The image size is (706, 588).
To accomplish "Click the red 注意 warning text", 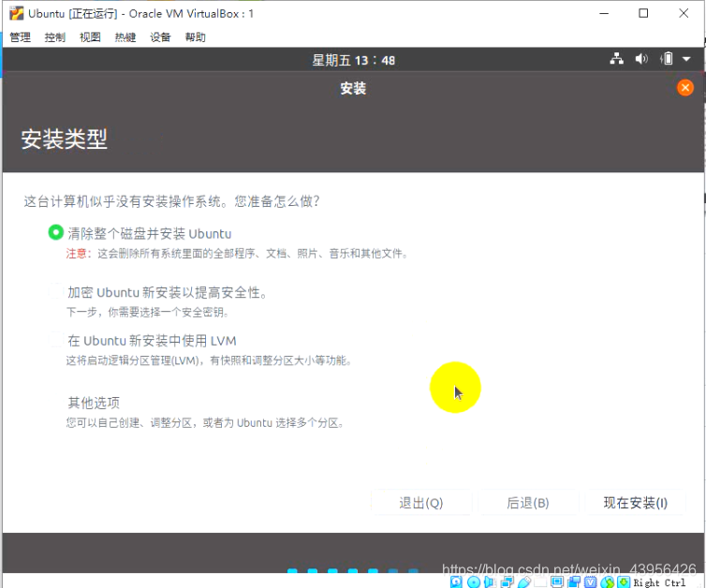I will tap(77, 254).
